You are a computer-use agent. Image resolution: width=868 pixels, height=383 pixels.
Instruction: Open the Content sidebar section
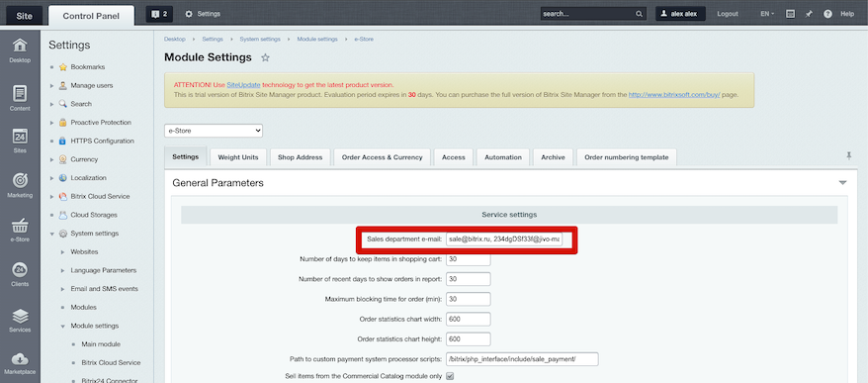20,98
